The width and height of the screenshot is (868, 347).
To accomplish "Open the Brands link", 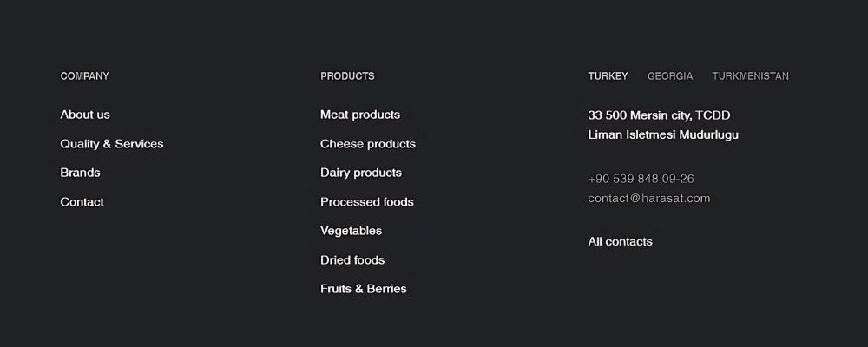I will coord(80,173).
